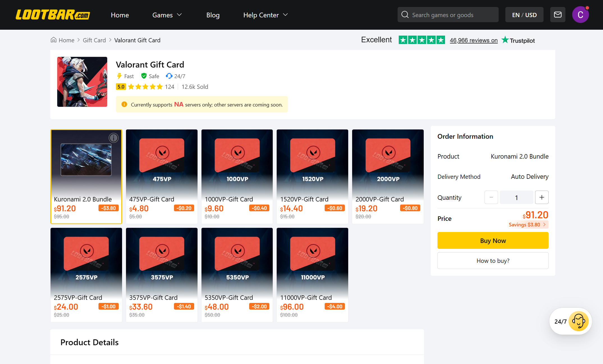603x364 pixels.
Task: Click the Valorant Gift Card cover image
Action: (x=82, y=82)
